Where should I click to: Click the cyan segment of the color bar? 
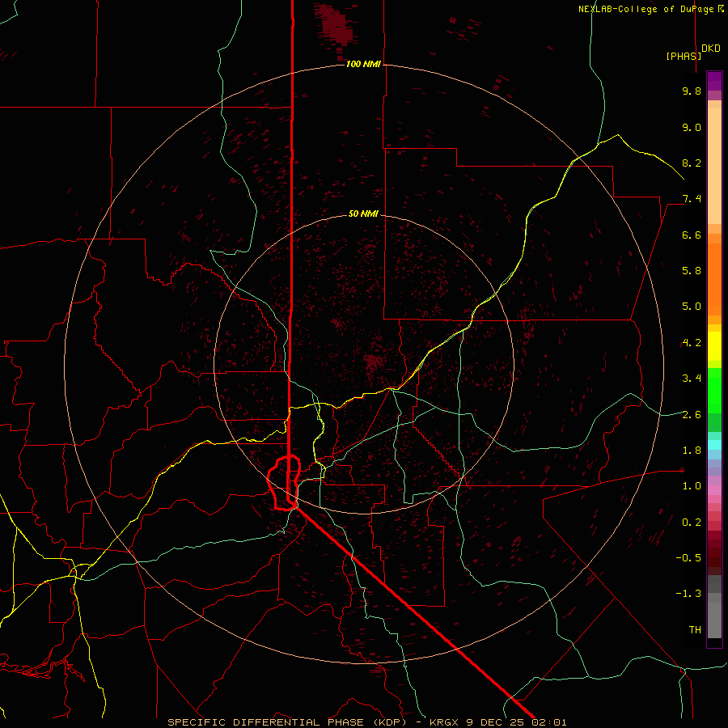pos(714,445)
